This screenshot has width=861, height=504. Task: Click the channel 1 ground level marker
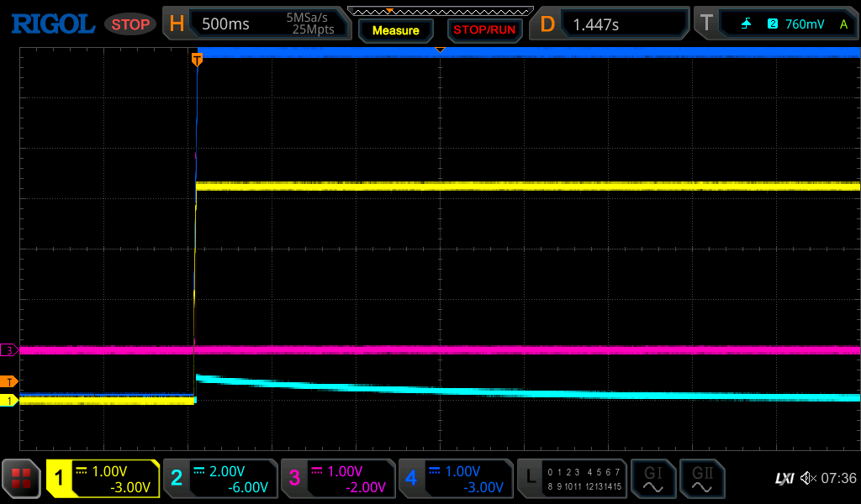coord(9,401)
